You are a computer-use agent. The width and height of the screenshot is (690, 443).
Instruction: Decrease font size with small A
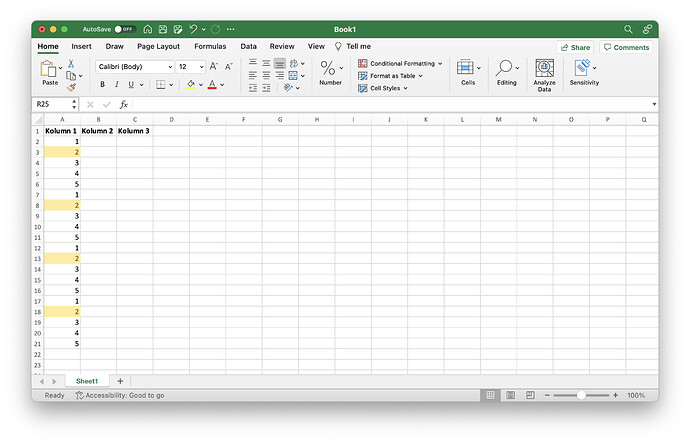[x=228, y=66]
